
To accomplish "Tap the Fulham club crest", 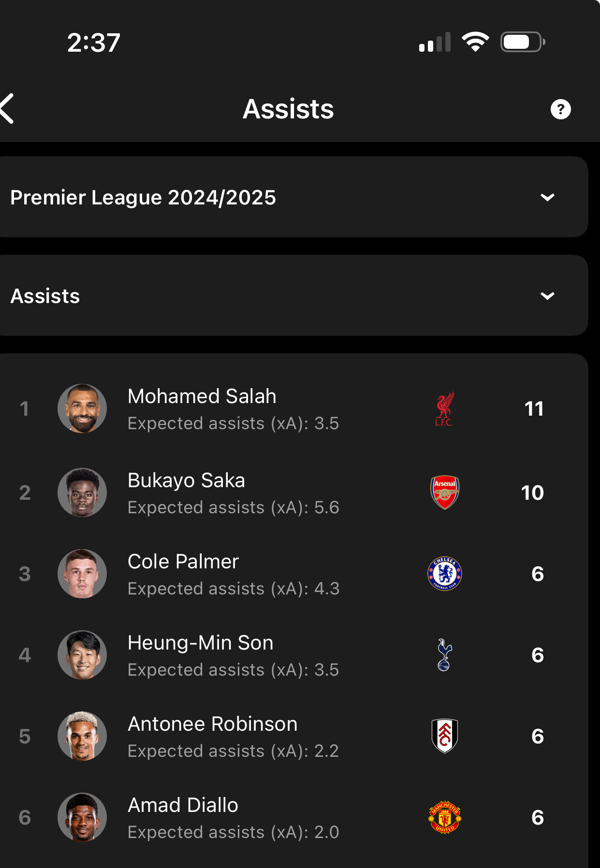I will [445, 736].
